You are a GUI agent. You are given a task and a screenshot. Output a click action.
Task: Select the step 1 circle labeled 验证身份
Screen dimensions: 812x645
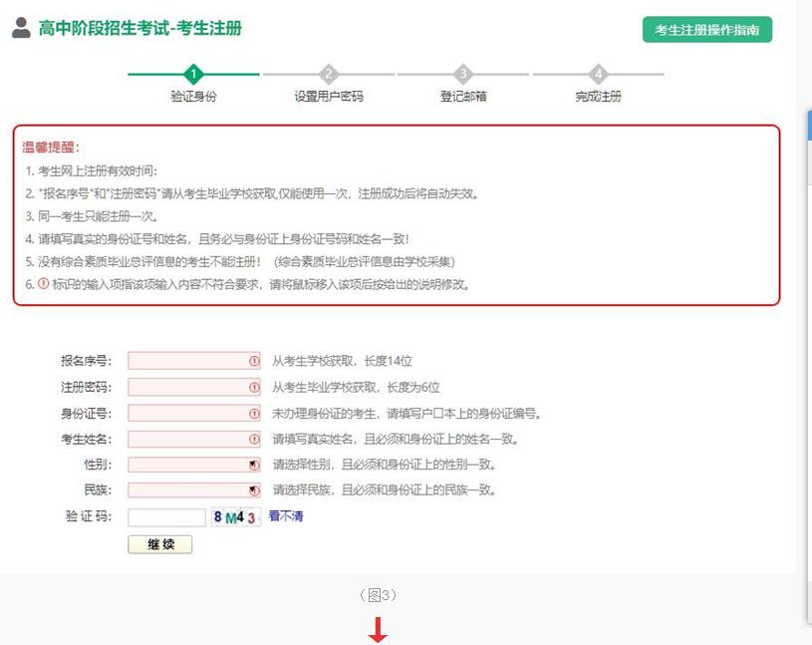pos(194,73)
